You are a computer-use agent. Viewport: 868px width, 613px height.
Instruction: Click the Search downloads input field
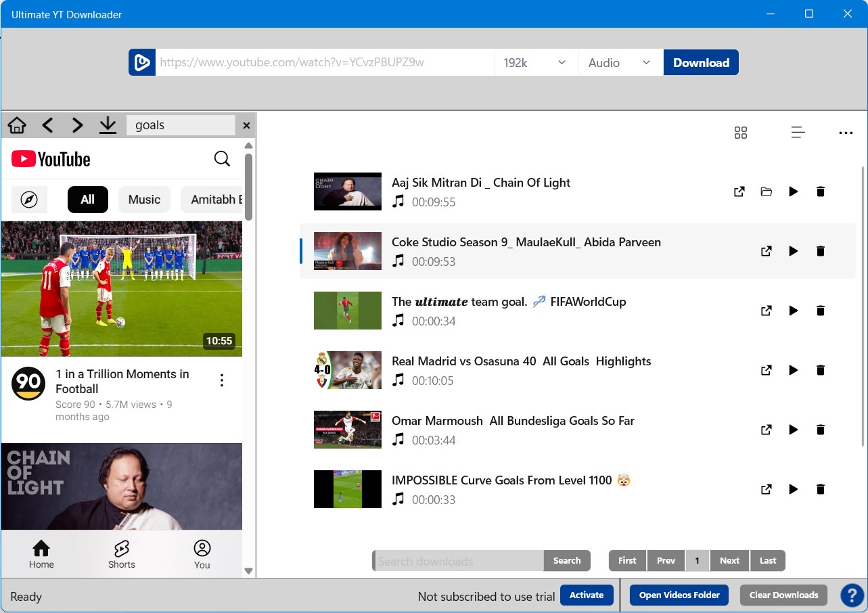click(x=459, y=561)
